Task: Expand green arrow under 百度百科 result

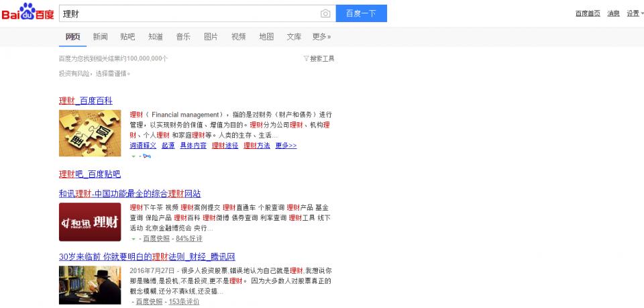Action: [x=133, y=156]
